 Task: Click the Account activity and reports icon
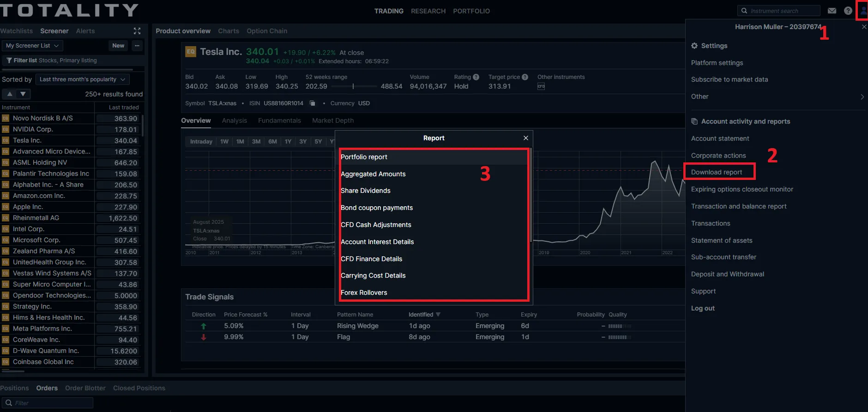[x=694, y=121]
